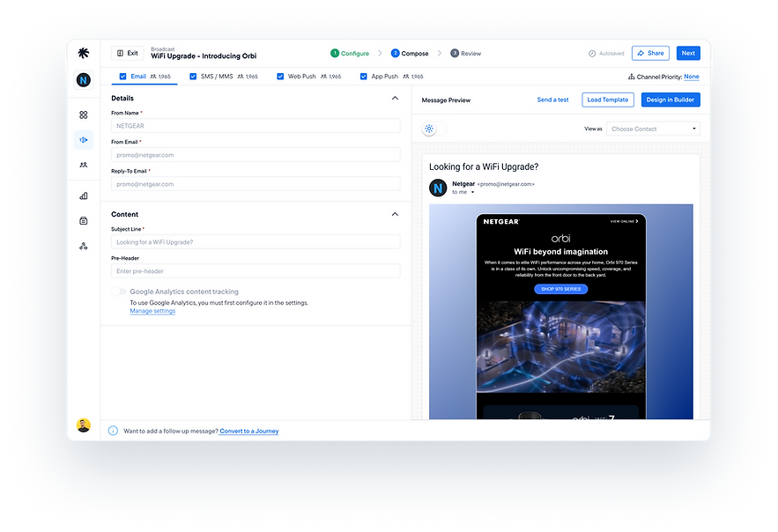Image resolution: width=778 pixels, height=532 pixels.
Task: Click the Manage settings link
Action: 152,310
